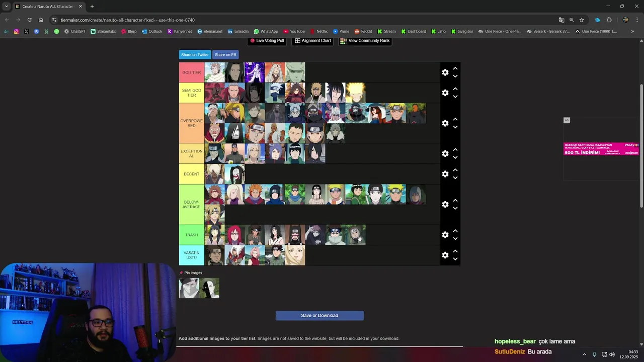Open a new browser tab
This screenshot has width=644, height=362.
(92, 7)
